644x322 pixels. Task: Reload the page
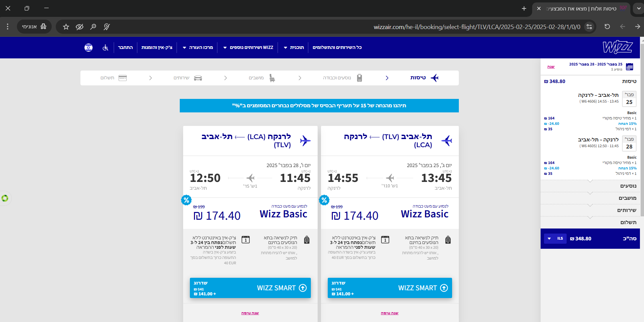point(607,27)
